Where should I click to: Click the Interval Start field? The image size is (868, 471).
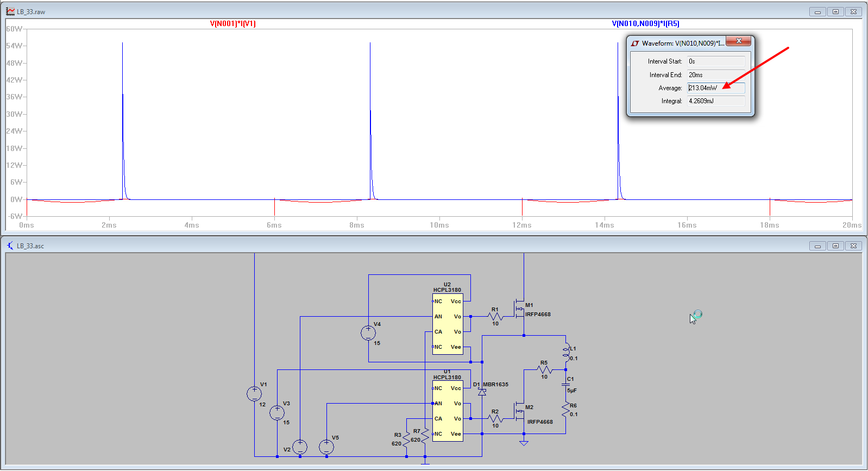pyautogui.click(x=715, y=61)
